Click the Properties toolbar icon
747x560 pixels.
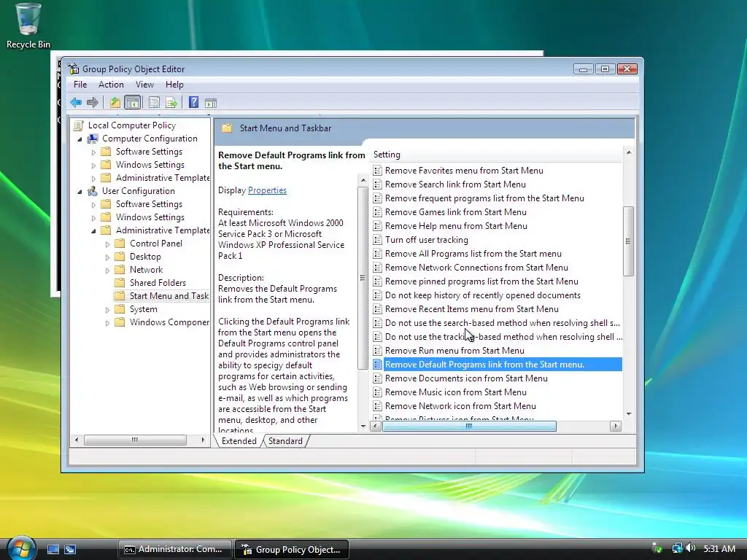154,102
